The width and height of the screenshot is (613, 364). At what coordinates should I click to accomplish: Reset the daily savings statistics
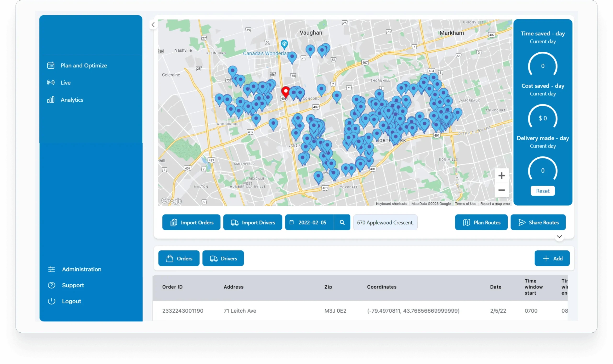point(543,191)
